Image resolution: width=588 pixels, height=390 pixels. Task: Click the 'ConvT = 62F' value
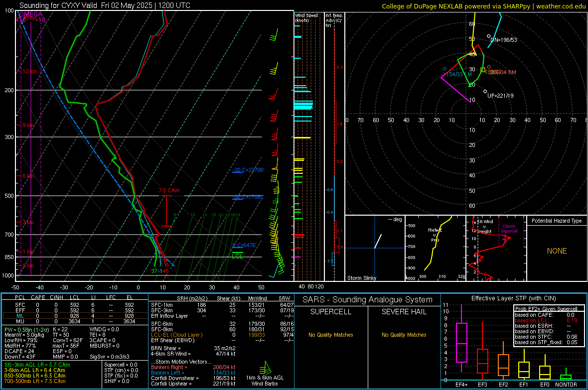click(x=68, y=341)
